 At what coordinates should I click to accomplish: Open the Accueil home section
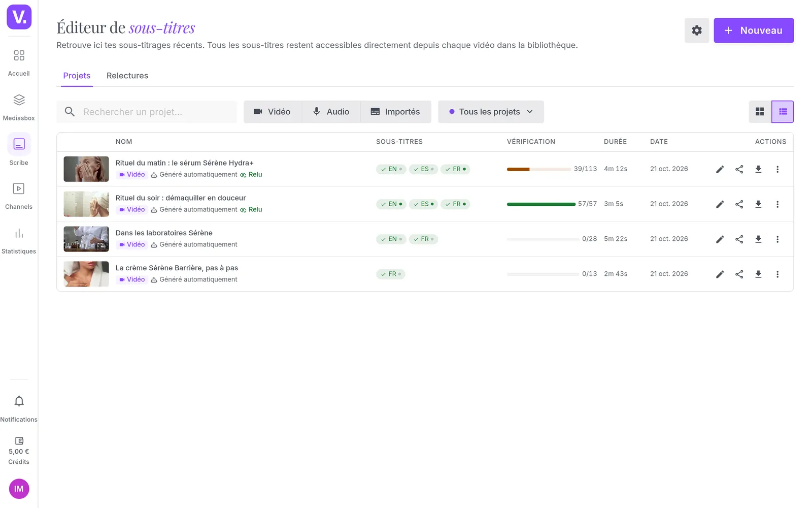pyautogui.click(x=19, y=62)
